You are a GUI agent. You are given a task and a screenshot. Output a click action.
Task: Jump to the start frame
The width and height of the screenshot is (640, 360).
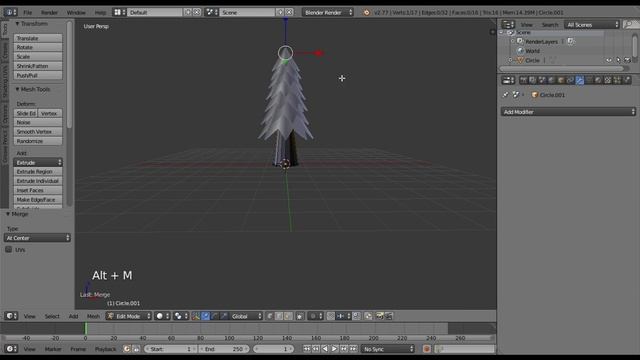click(x=307, y=349)
